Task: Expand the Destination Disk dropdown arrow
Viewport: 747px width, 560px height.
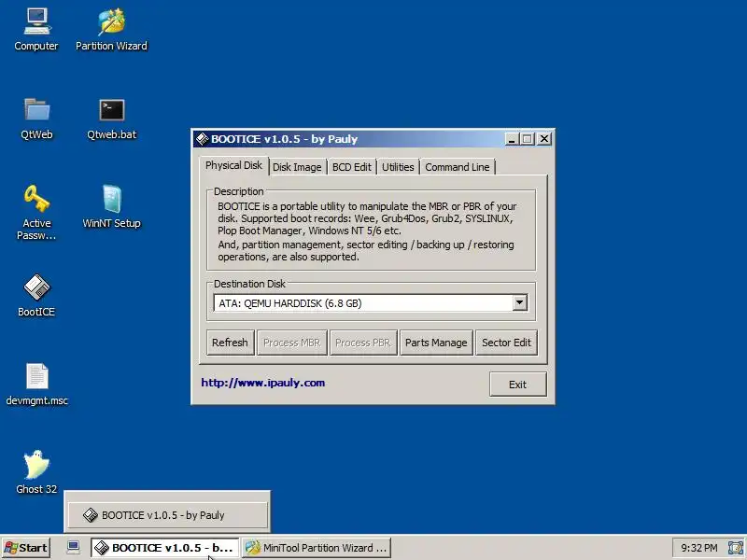Action: [520, 302]
